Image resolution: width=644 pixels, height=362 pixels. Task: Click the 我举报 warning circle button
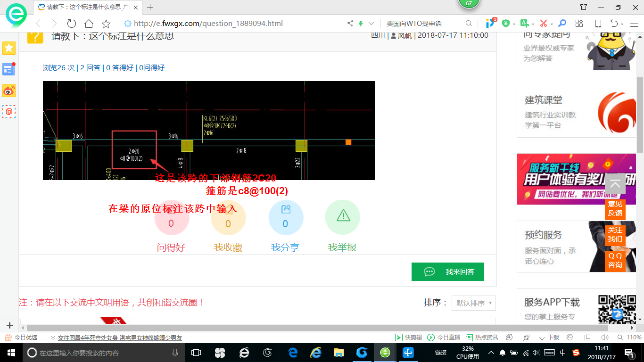343,218
